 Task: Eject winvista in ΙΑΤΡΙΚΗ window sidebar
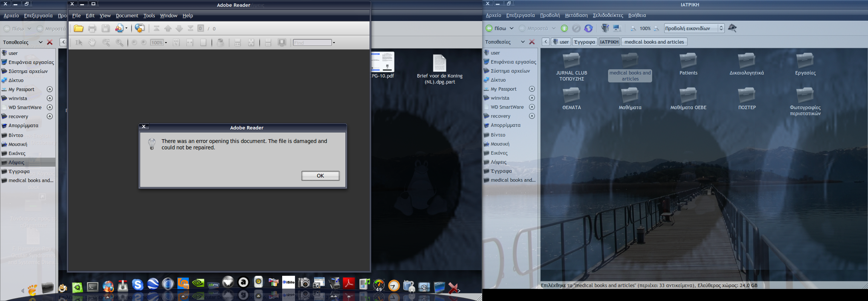532,98
